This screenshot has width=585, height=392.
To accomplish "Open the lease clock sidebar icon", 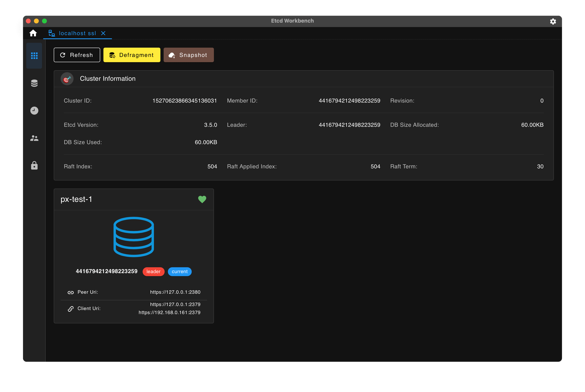I will pos(34,110).
